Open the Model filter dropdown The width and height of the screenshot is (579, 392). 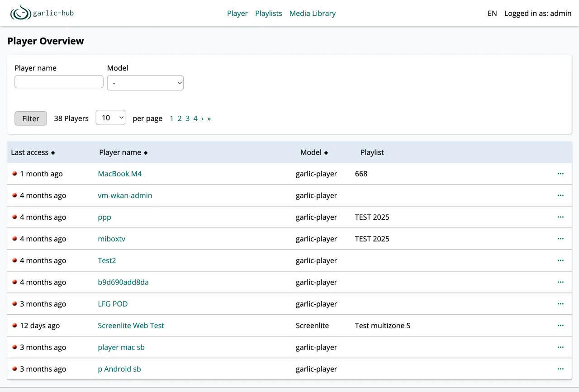145,83
